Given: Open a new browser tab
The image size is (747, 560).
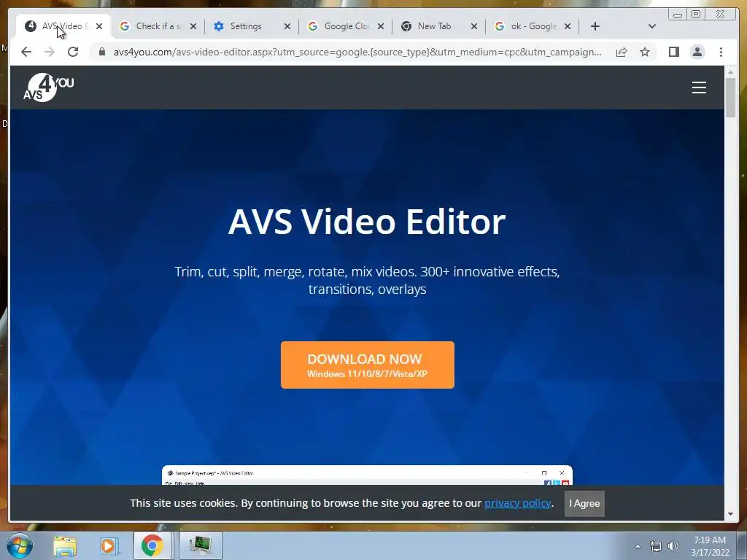Looking at the screenshot, I should click(x=595, y=26).
